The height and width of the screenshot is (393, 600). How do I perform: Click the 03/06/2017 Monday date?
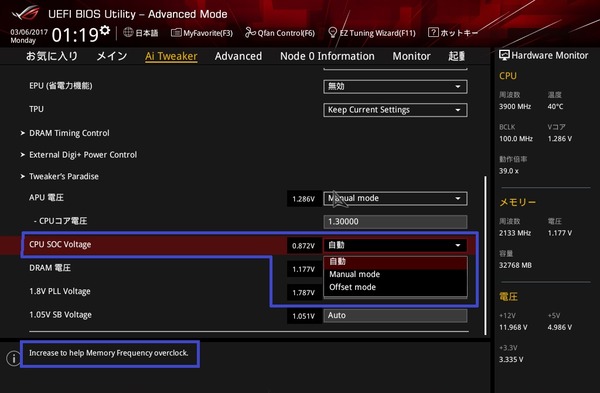[x=29, y=36]
